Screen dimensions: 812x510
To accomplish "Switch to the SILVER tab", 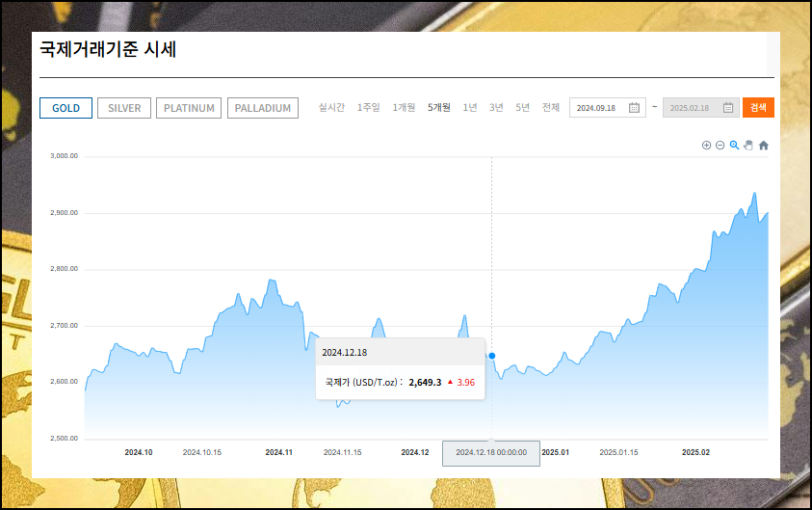I will click(x=124, y=108).
